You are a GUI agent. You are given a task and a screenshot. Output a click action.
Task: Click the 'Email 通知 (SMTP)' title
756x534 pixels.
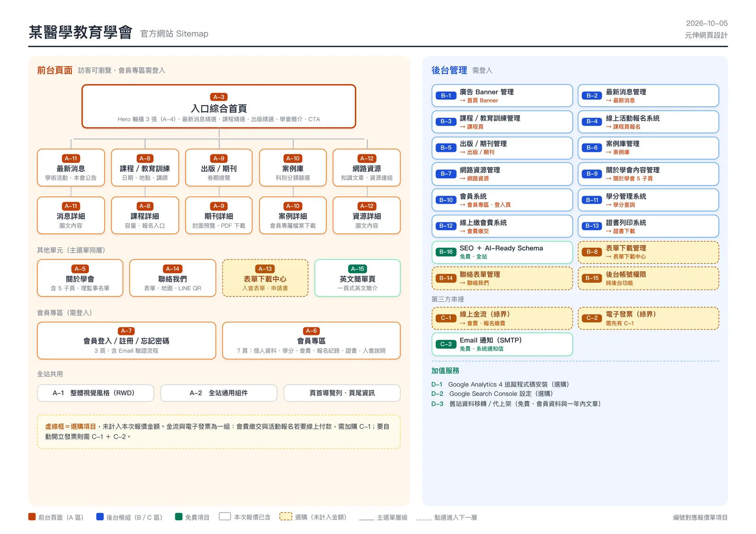point(491,340)
